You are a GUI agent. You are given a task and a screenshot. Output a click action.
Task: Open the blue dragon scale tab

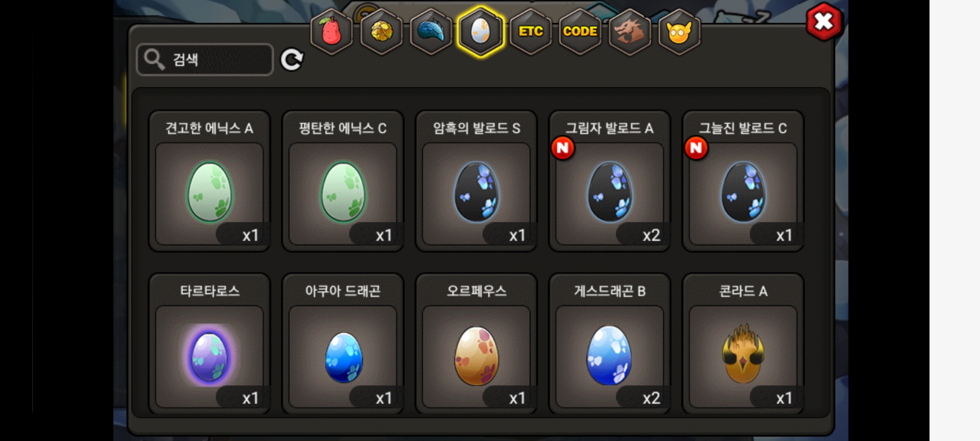[x=431, y=31]
